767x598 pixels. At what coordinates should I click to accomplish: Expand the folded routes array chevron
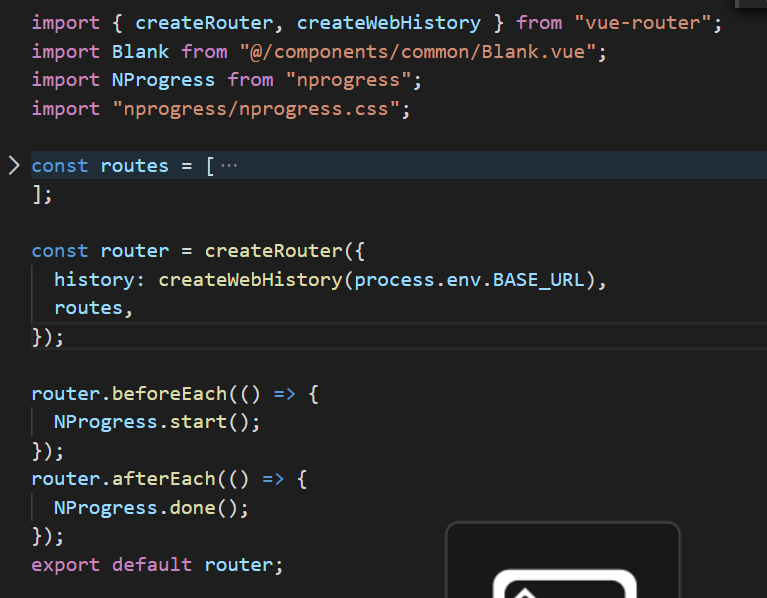point(14,166)
